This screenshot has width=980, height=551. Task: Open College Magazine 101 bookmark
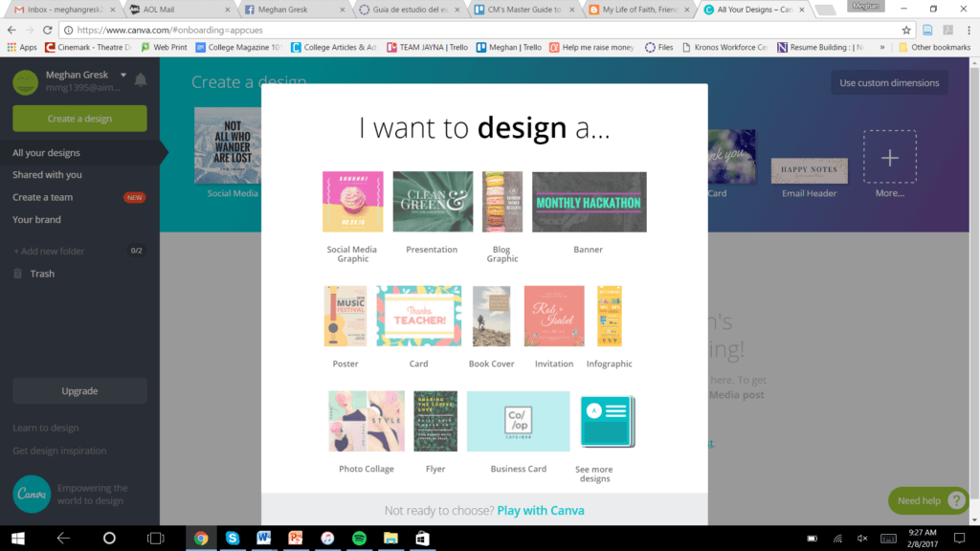[238, 48]
